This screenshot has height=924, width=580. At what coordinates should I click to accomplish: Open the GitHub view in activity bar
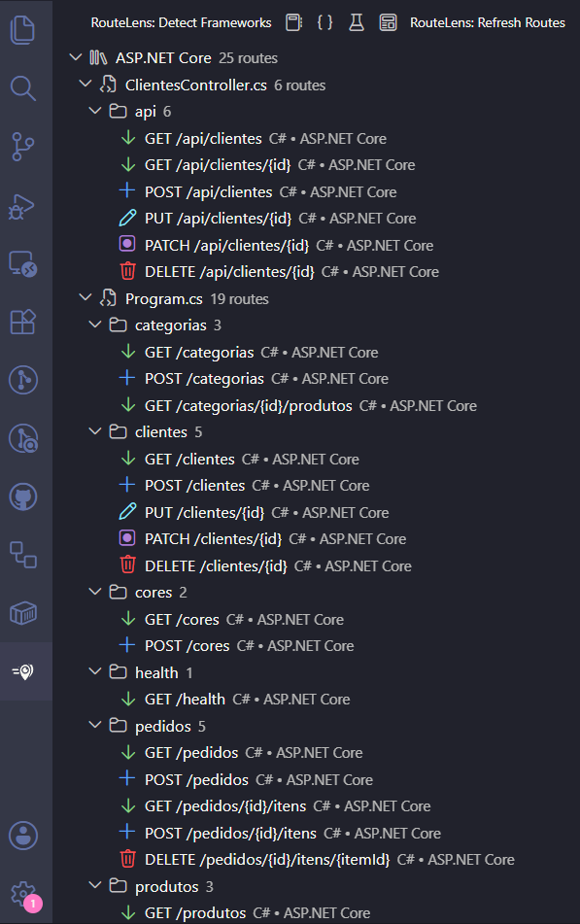[x=23, y=496]
